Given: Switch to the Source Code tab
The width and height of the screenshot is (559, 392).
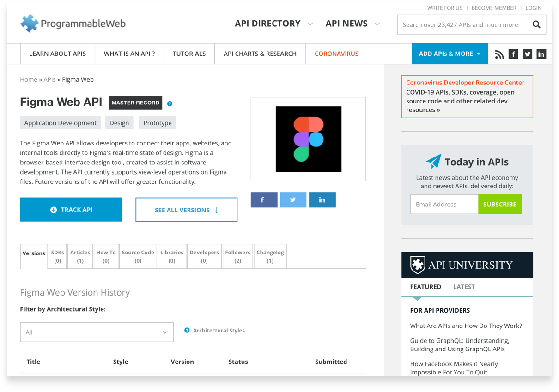Looking at the screenshot, I should (x=138, y=256).
